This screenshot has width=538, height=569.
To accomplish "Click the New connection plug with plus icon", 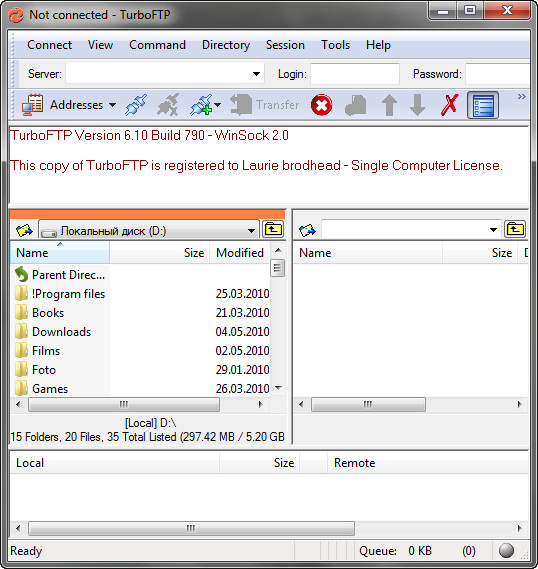I will tap(201, 105).
